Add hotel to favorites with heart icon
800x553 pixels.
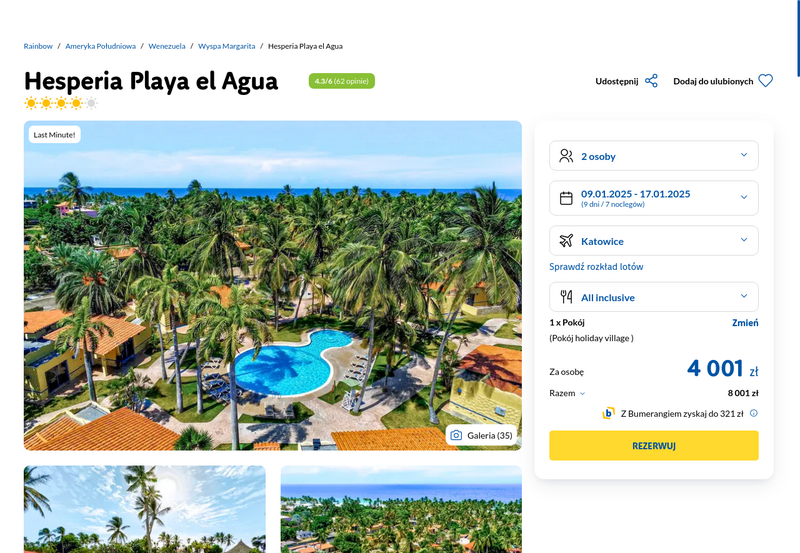[765, 81]
